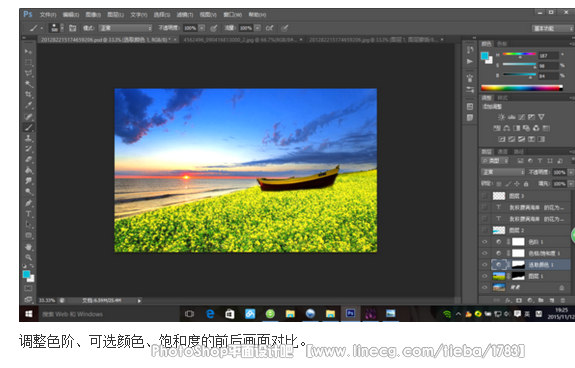Show the 图层 2 layer
Image resolution: width=575 pixels, height=368 pixels.
484,230
